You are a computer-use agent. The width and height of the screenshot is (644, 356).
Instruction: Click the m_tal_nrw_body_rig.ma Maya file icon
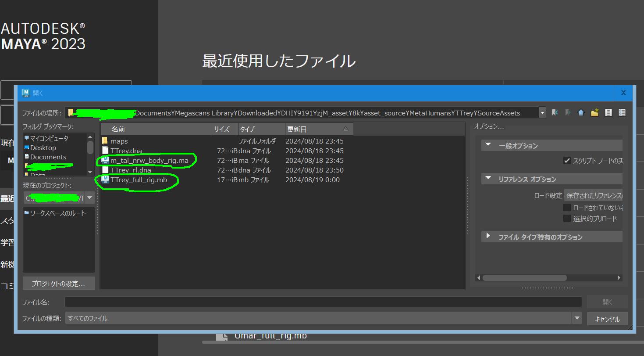click(x=105, y=160)
